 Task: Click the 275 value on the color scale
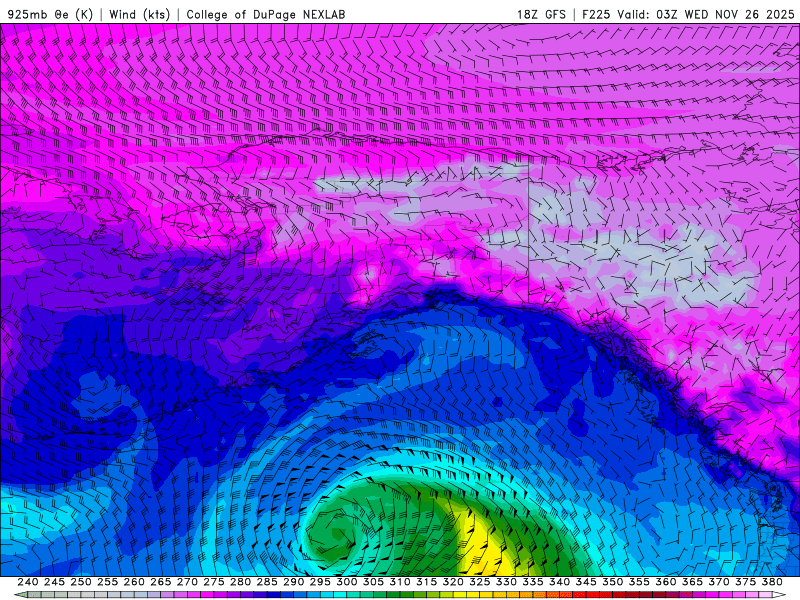[x=214, y=582]
